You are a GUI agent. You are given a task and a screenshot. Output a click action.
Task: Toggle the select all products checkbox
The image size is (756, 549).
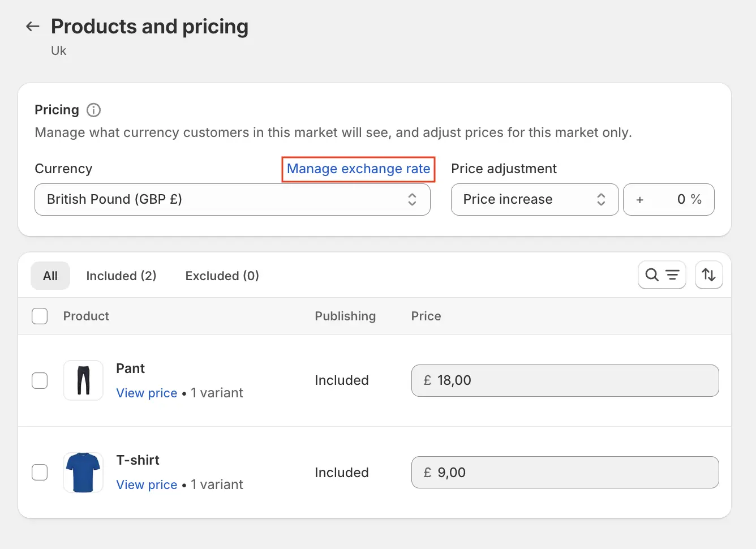[40, 316]
